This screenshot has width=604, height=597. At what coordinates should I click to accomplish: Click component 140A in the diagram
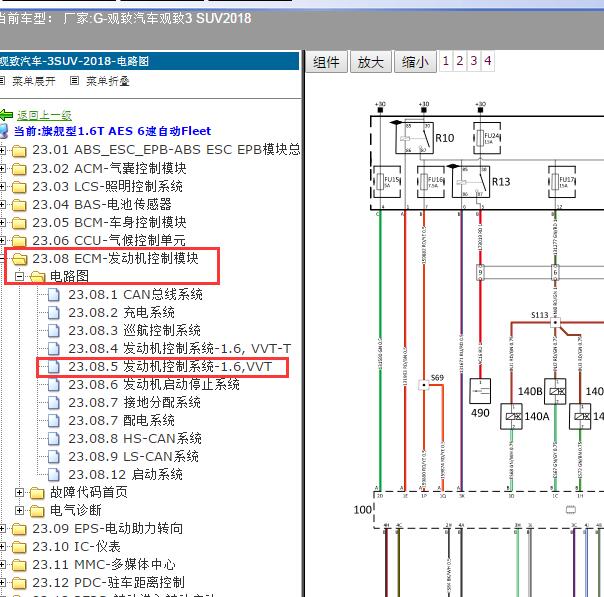tap(511, 416)
